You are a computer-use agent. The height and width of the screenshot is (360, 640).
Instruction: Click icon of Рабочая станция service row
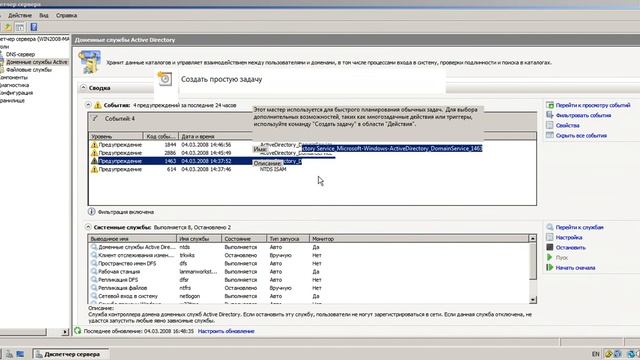coord(94,271)
